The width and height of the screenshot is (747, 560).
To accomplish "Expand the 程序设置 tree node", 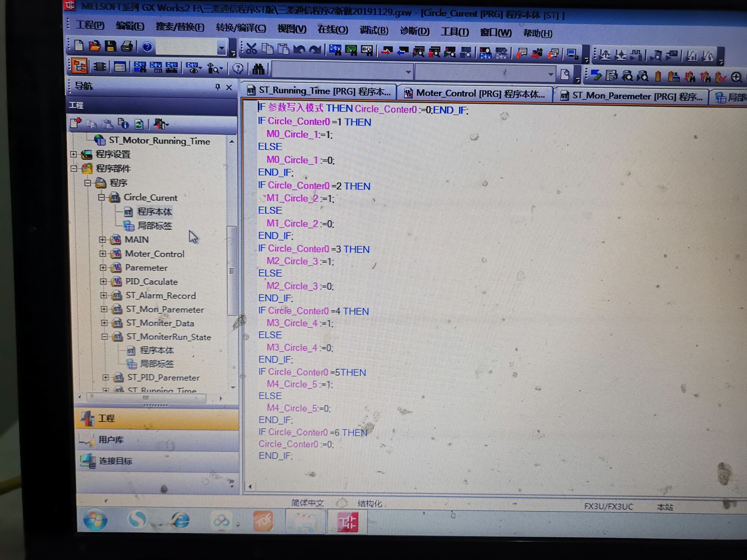I will (x=74, y=154).
